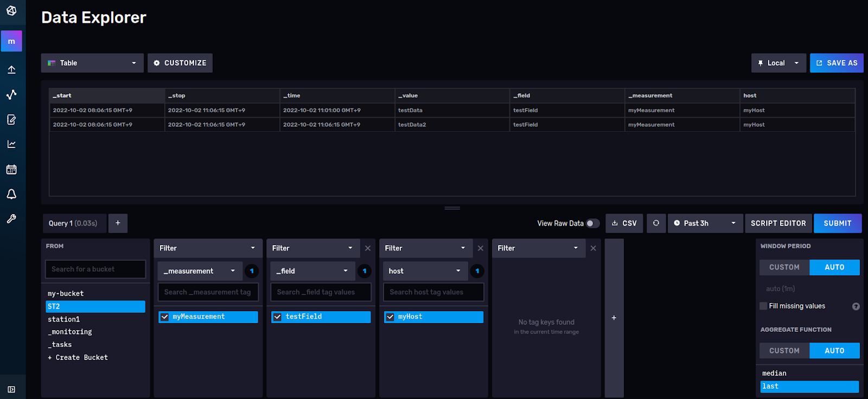Click the _field selection count badge
The height and width of the screenshot is (399, 868).
click(x=365, y=271)
